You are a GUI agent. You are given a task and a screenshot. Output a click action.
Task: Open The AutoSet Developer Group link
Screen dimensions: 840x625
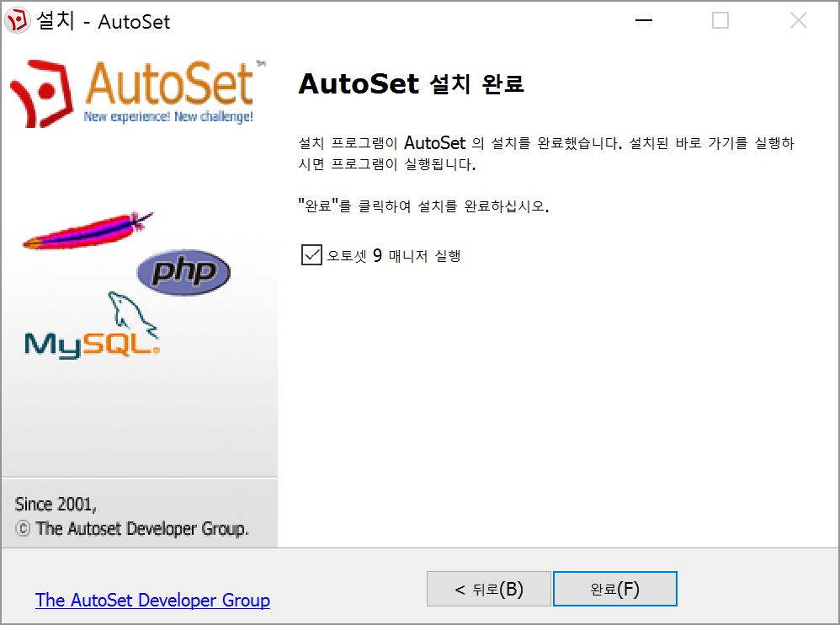152,601
